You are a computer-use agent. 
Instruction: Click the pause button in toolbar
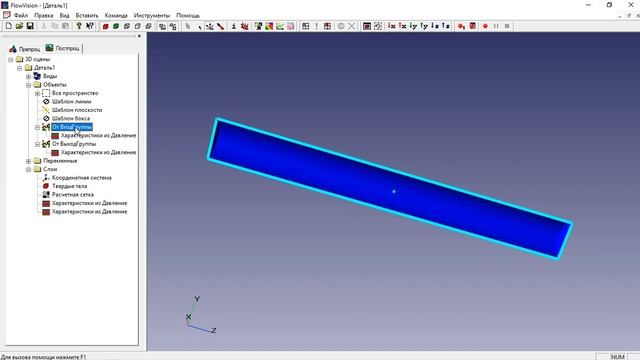(496, 26)
